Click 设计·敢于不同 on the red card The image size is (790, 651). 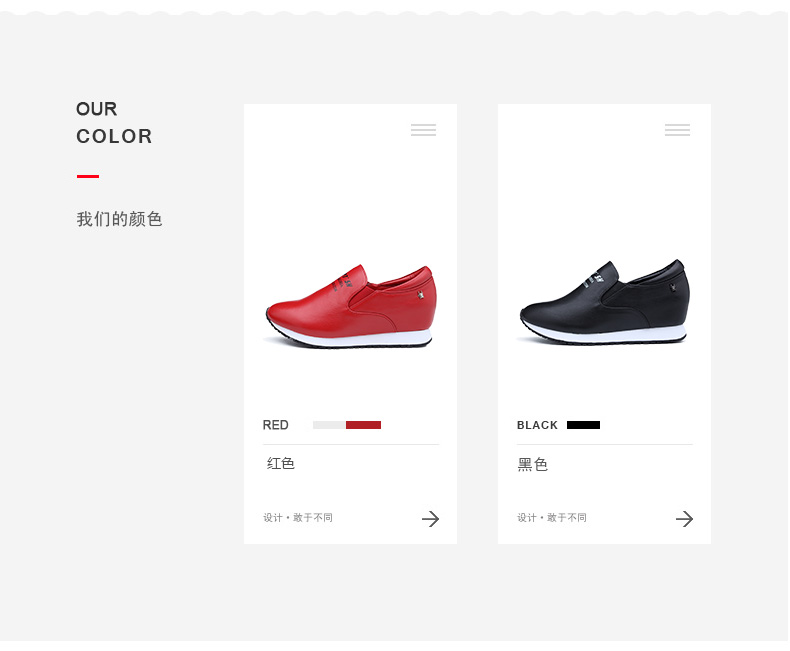(x=298, y=517)
